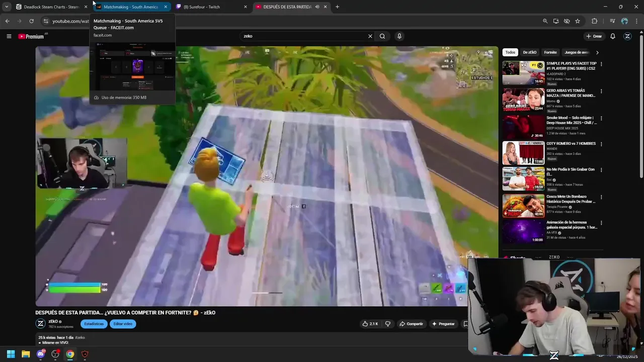Bookmark this page with star icon
This screenshot has width=644, height=362.
[x=578, y=21]
